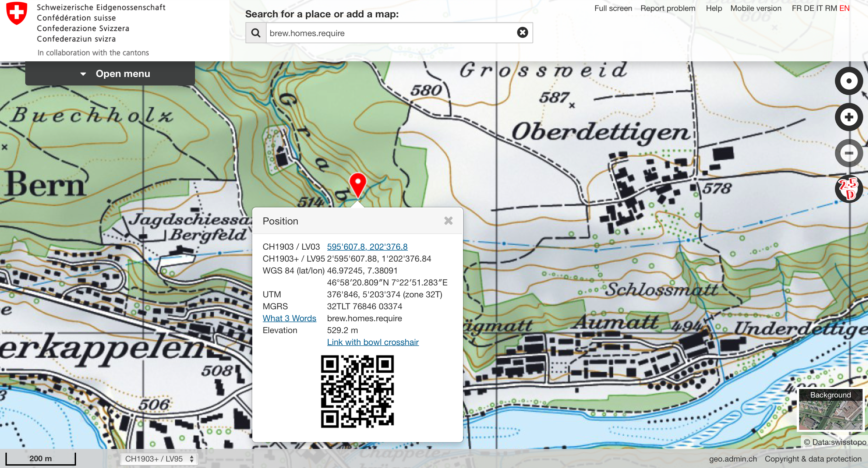Image resolution: width=868 pixels, height=468 pixels.
Task: Click the 200 m scale bar
Action: pos(41,458)
